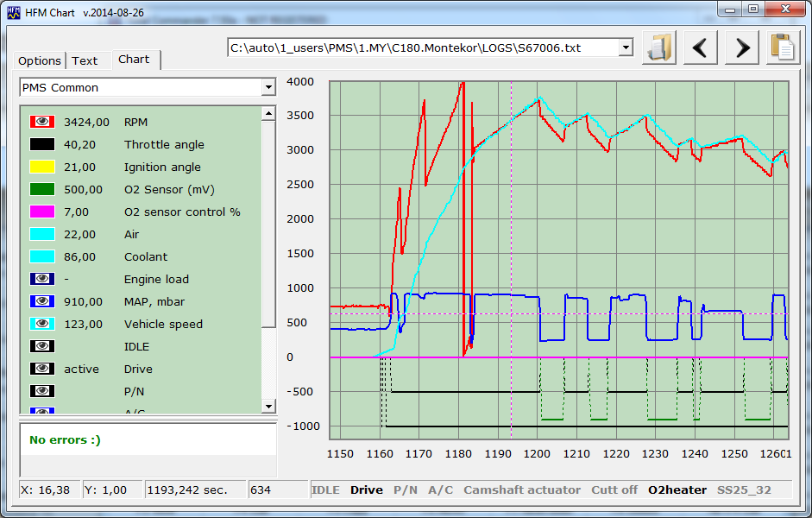Switch to the Text tab
The image size is (812, 518).
point(85,61)
